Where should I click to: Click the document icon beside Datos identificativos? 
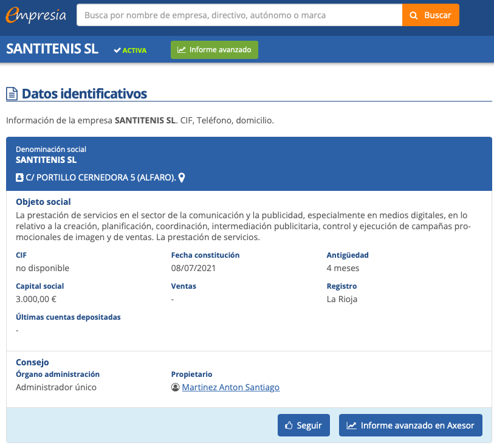[12, 94]
